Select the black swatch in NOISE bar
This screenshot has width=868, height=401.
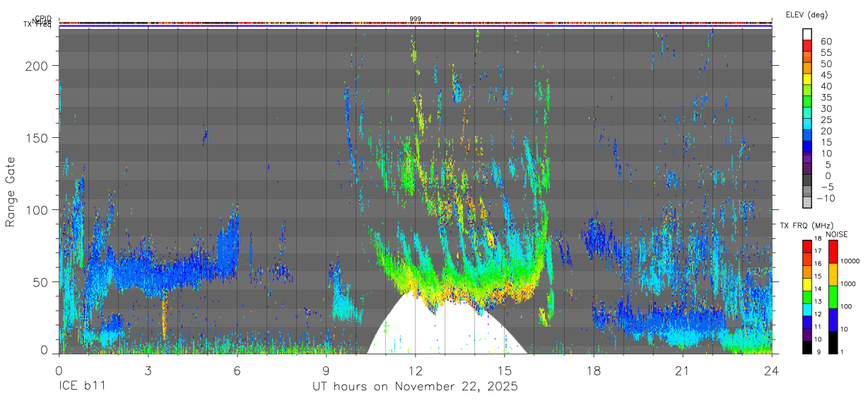tap(833, 342)
